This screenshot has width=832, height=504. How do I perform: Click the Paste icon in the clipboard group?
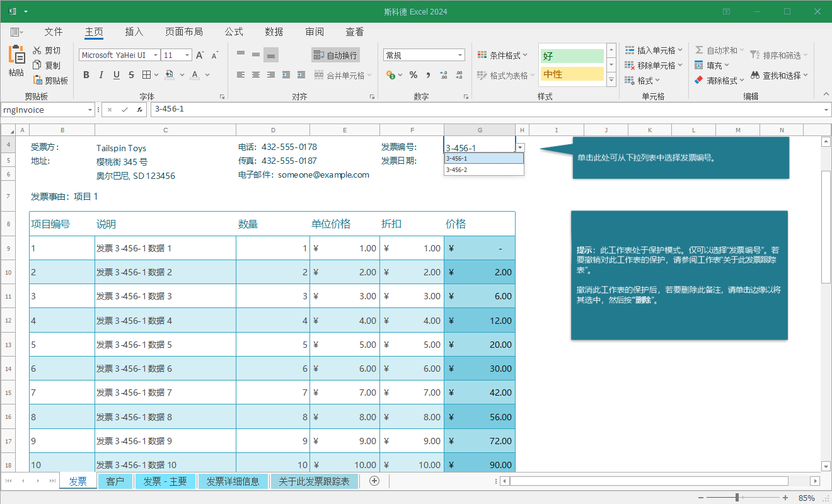click(x=16, y=55)
